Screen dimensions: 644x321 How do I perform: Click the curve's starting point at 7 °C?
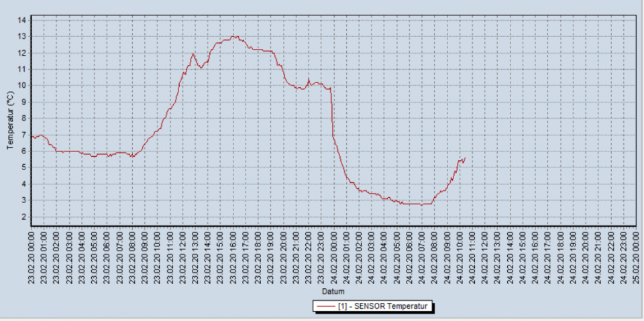click(x=32, y=136)
